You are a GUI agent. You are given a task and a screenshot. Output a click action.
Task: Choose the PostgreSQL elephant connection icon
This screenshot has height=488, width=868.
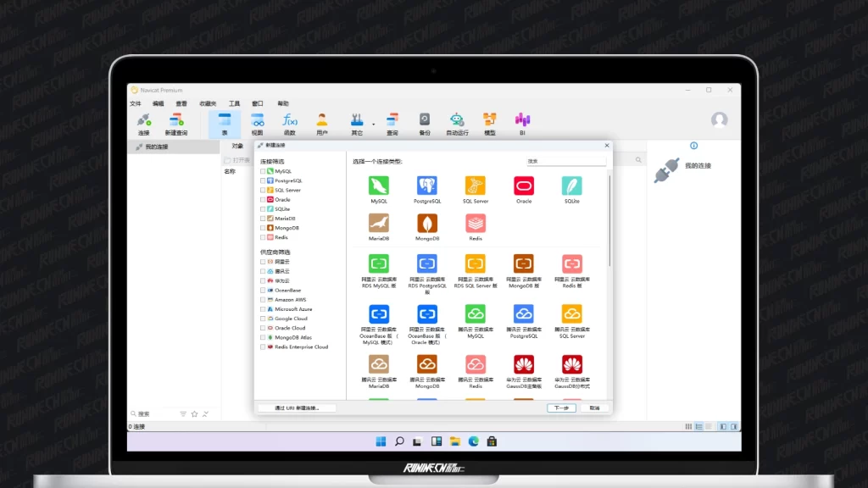pyautogui.click(x=427, y=186)
